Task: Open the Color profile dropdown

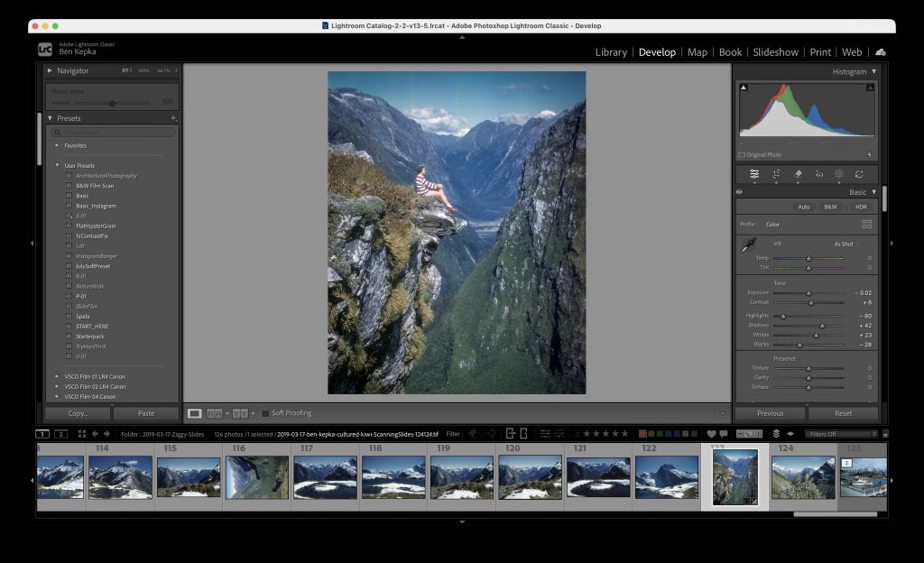Action: tap(775, 225)
